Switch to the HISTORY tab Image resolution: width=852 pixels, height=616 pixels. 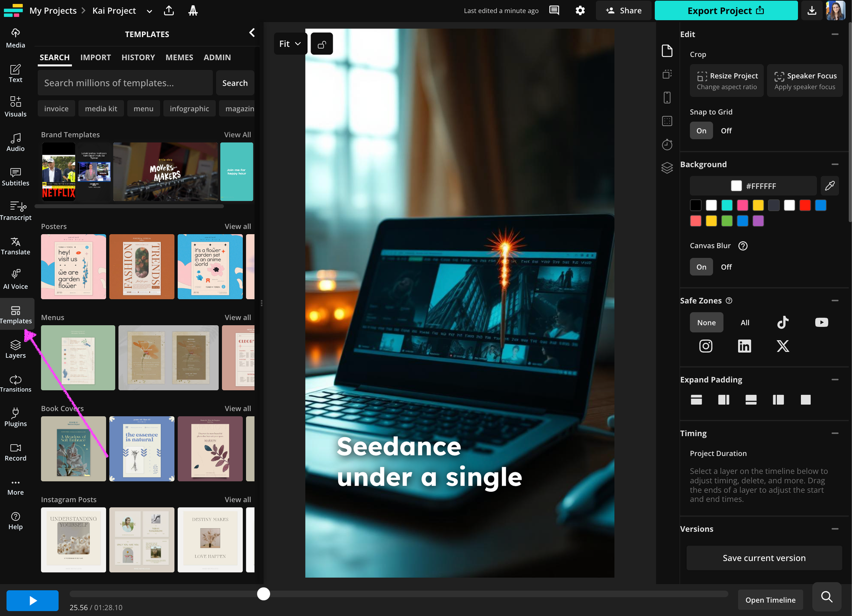coord(138,57)
